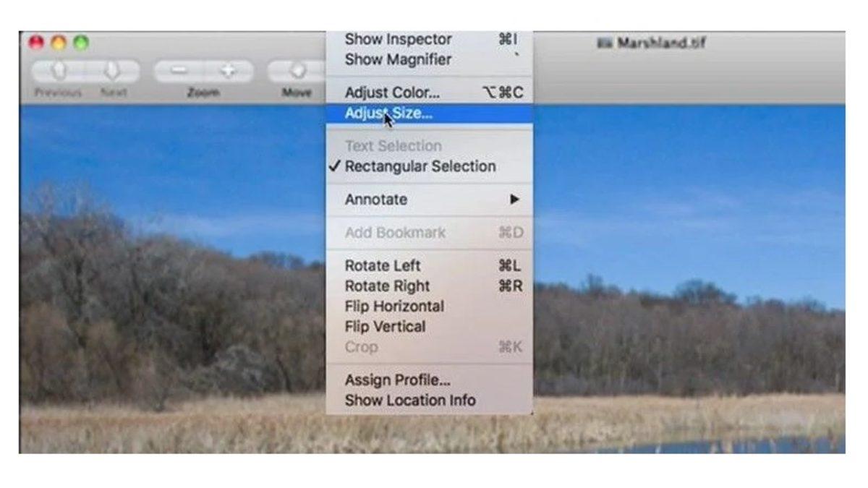The width and height of the screenshot is (868, 488).
Task: Open the Adjust Size dialog
Action: tap(389, 113)
